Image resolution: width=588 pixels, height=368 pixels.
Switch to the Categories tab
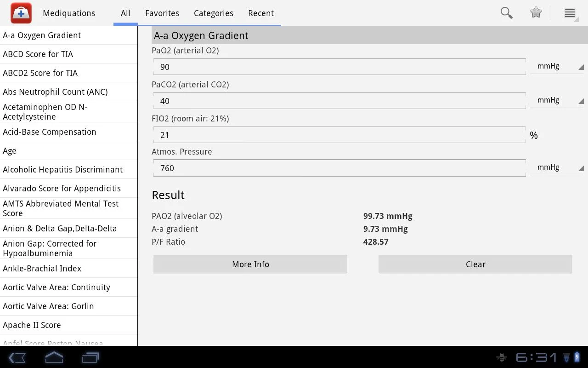pyautogui.click(x=214, y=13)
